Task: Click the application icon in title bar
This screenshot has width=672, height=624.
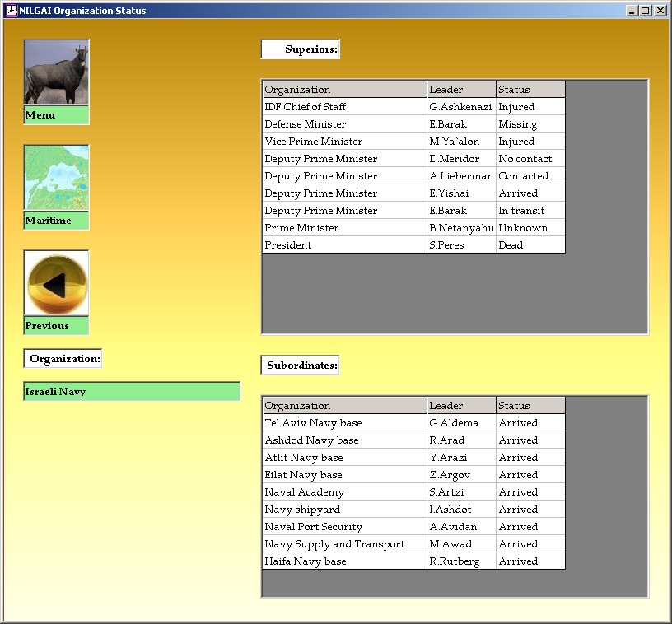Action: click(11, 11)
